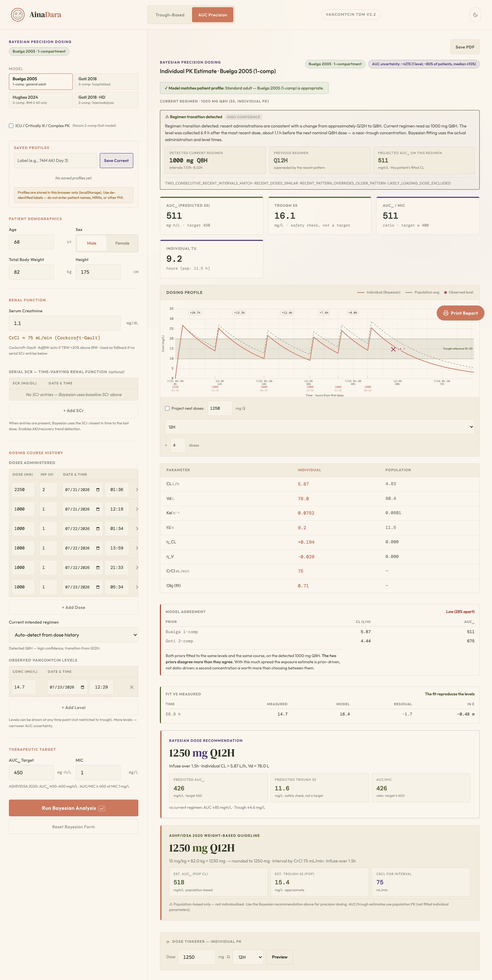Select the Buelga 2005 model

click(x=41, y=81)
